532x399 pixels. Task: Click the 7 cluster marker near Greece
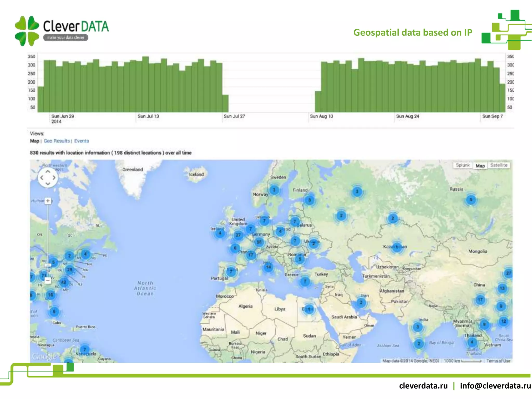[x=305, y=281]
